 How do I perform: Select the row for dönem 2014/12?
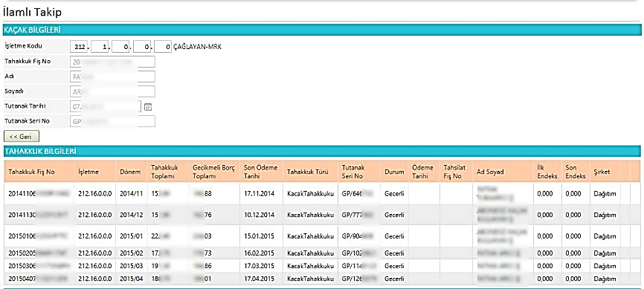click(x=322, y=215)
